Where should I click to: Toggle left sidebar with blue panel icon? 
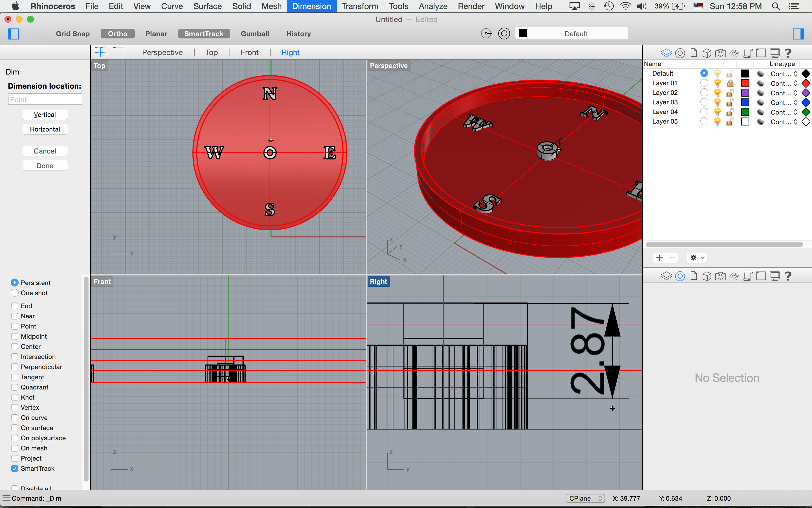coord(14,34)
